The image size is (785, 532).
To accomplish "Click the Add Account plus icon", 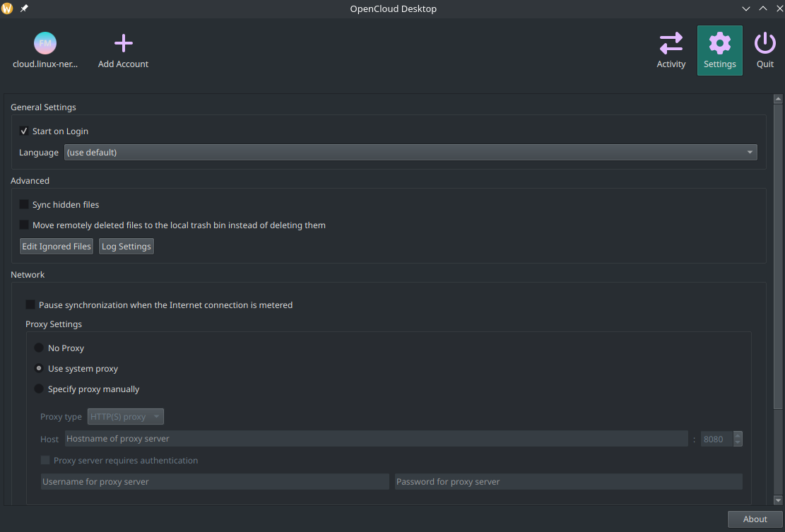I will (x=123, y=44).
